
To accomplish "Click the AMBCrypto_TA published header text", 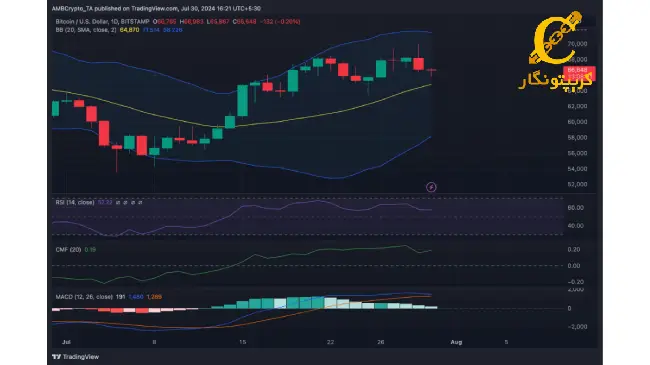I will (x=156, y=8).
